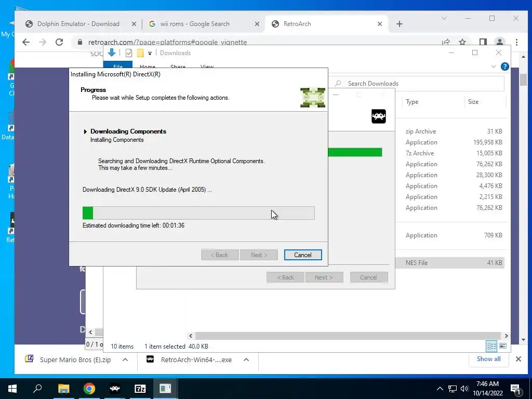The width and height of the screenshot is (532, 399).
Task: Open Chrome profile menu
Action: pyautogui.click(x=499, y=42)
